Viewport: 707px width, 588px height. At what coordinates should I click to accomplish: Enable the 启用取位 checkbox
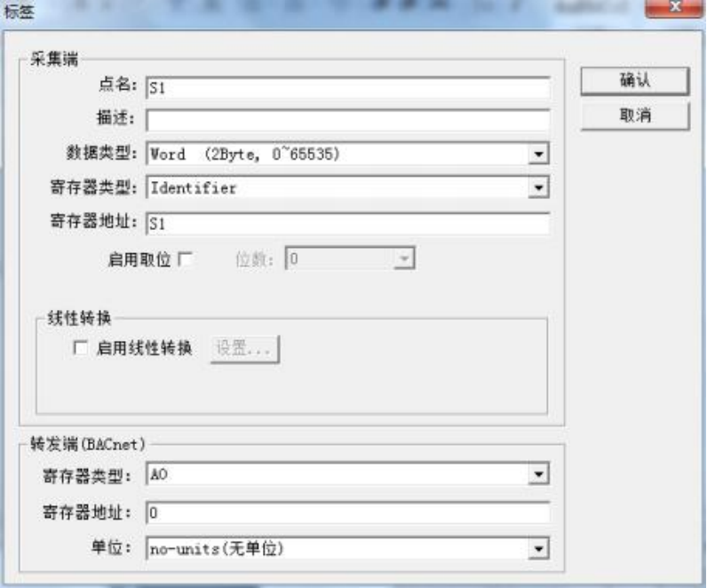186,259
